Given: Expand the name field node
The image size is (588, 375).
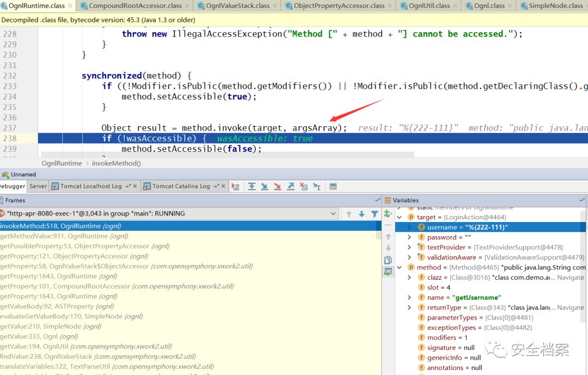Looking at the screenshot, I should coord(409,297).
